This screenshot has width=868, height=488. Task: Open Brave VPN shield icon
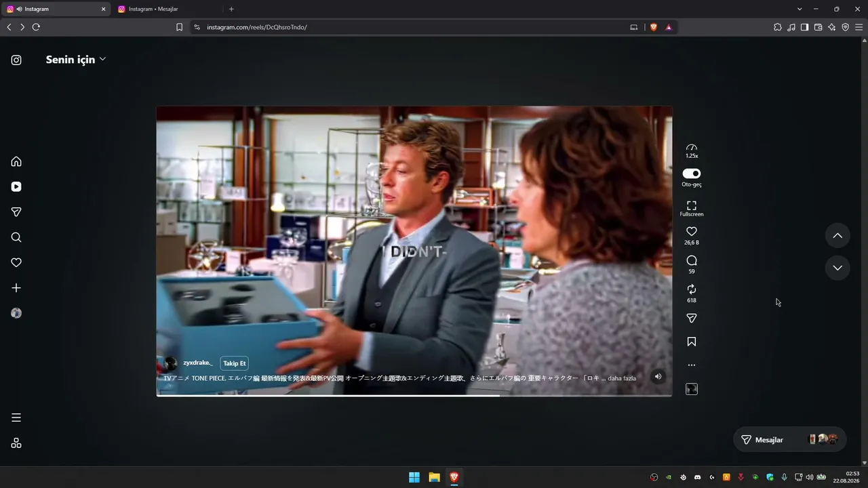tap(846, 27)
